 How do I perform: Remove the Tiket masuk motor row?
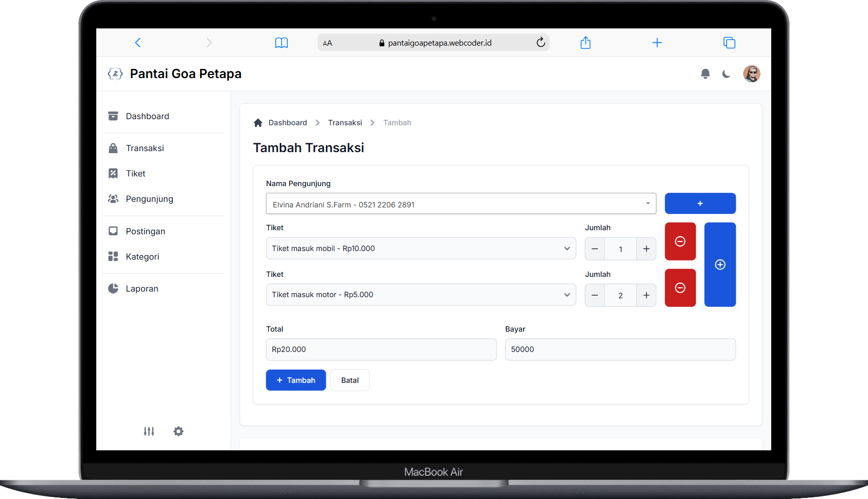680,288
